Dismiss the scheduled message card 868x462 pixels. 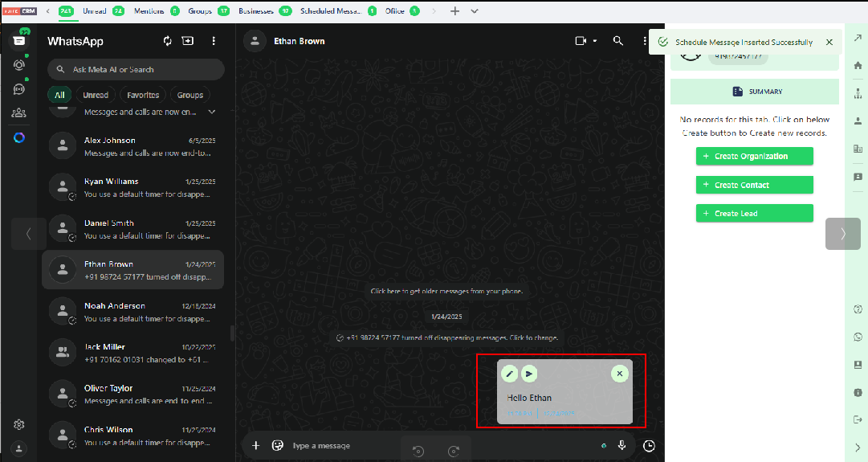(619, 374)
